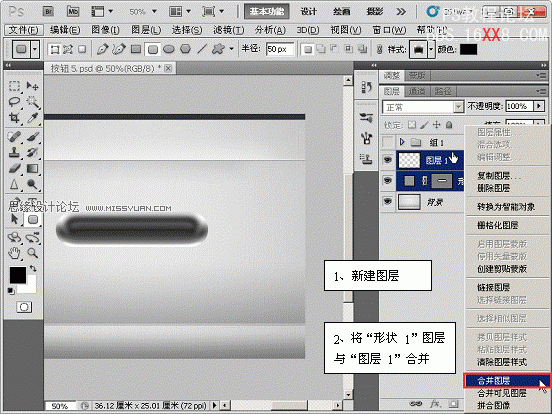
Task: Select the Rounded Rectangle shape tool in toolbox
Action: [x=33, y=220]
